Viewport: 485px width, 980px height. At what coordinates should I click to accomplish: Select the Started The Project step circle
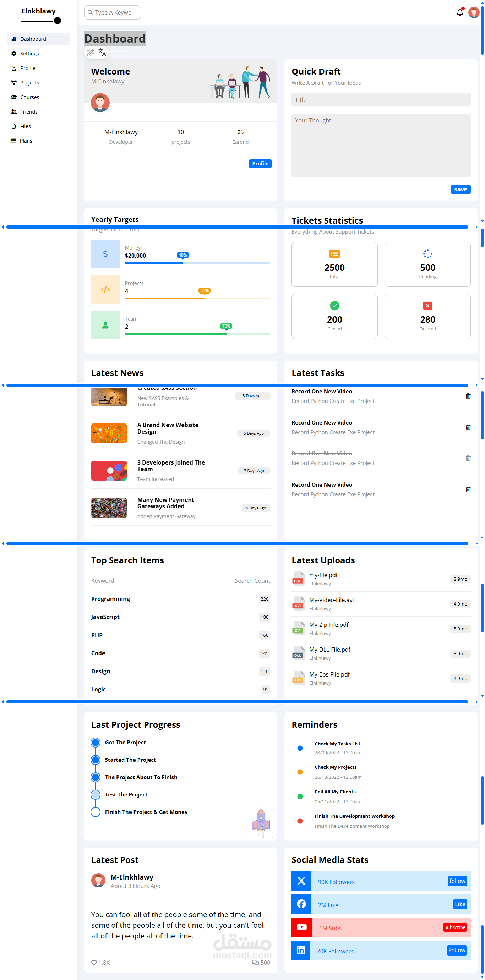point(96,760)
